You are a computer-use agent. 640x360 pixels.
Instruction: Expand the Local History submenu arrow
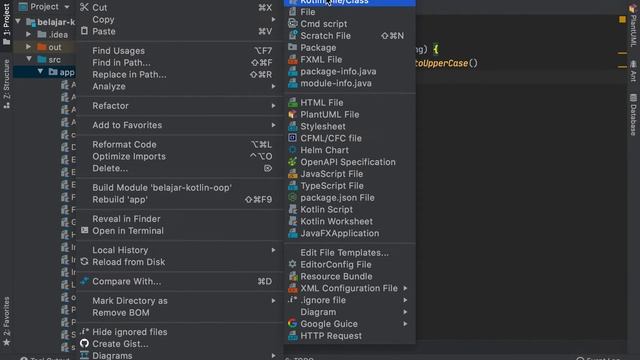pos(273,250)
